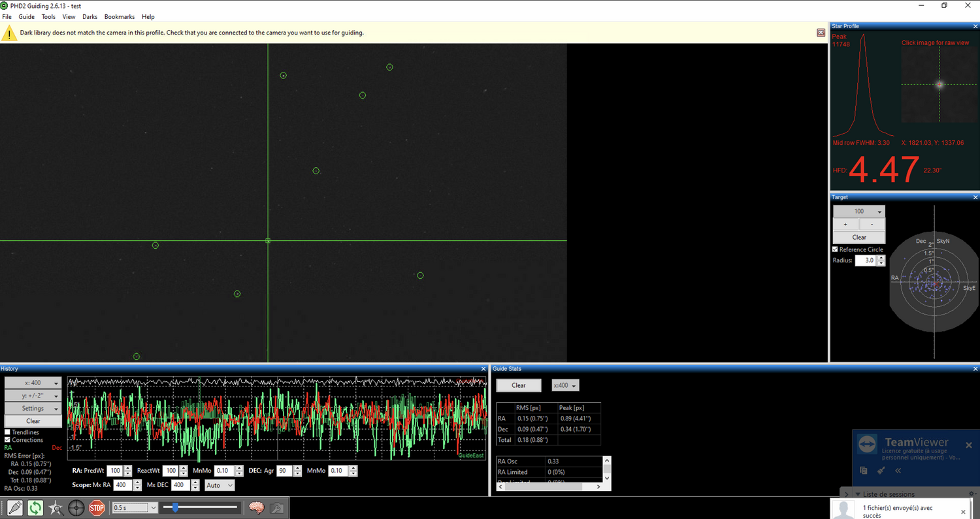Screen dimensions: 980x519
Task: Click the TeamViewer logo icon
Action: click(867, 443)
